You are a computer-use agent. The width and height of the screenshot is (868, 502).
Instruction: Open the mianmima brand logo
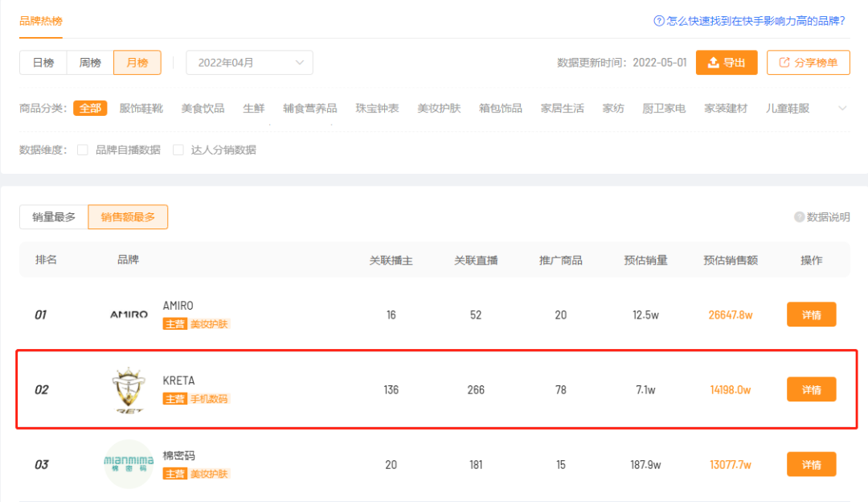coord(129,464)
